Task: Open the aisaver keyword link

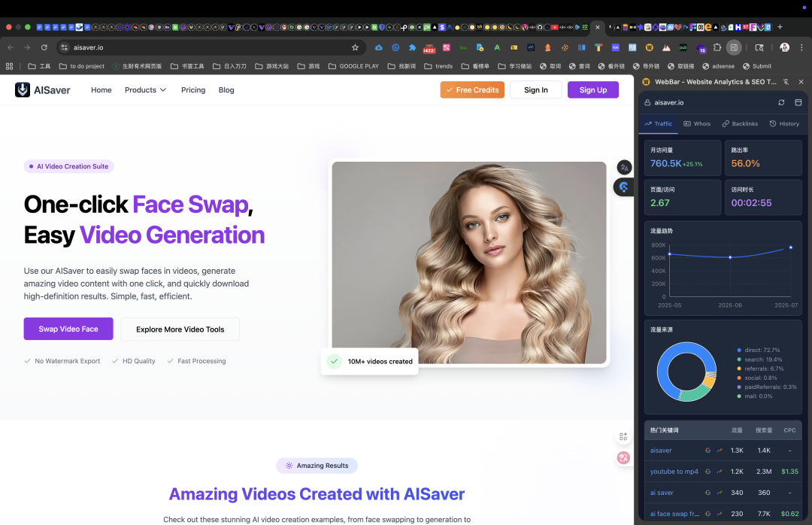Action: coord(661,451)
